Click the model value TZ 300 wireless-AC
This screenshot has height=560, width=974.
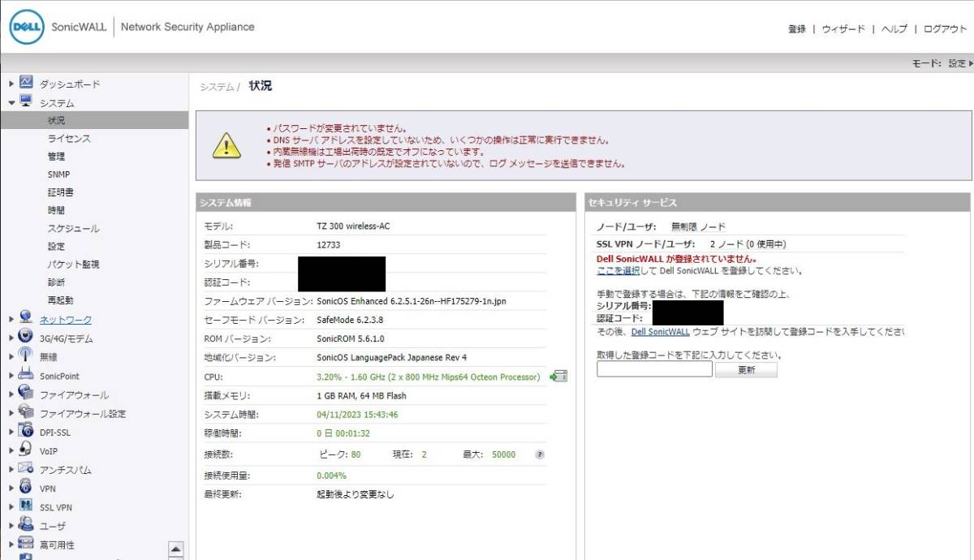[353, 226]
